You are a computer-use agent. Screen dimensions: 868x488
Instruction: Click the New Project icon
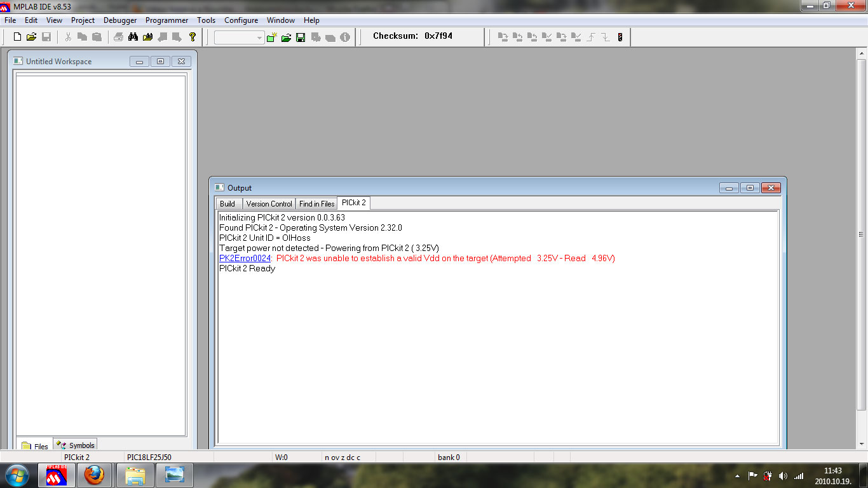point(272,37)
